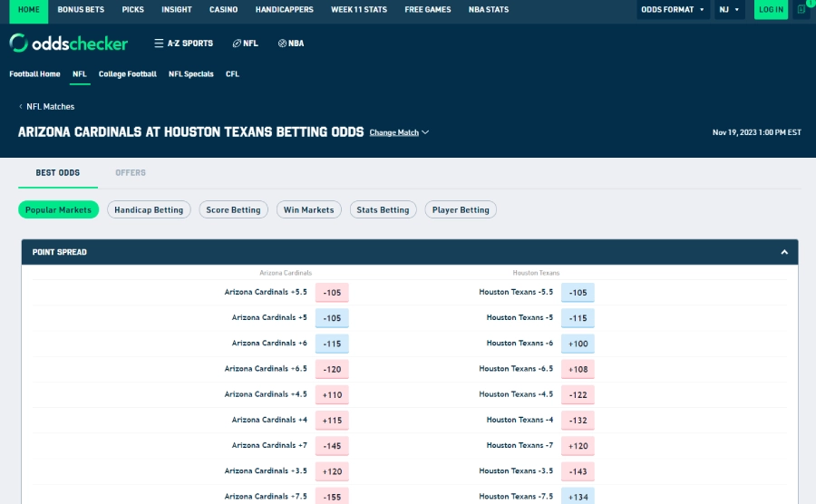Image resolution: width=816 pixels, height=504 pixels.
Task: Collapse the Point Spread section
Action: 784,252
